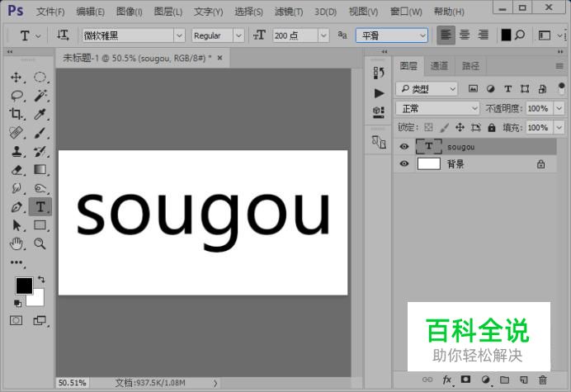Viewport: 571px width, 392px height.
Task: Hide the 背景 layer
Action: click(x=404, y=164)
